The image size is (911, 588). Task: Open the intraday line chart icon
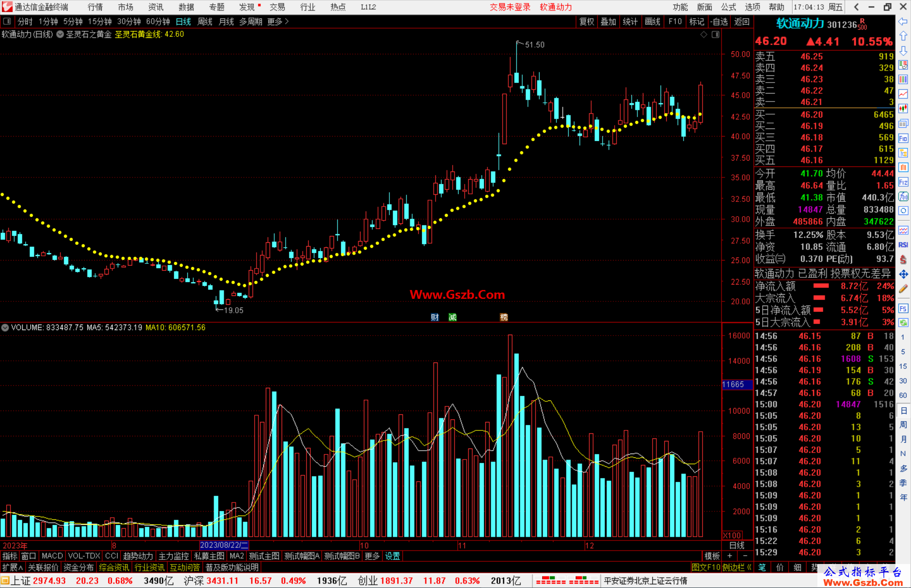click(x=903, y=94)
